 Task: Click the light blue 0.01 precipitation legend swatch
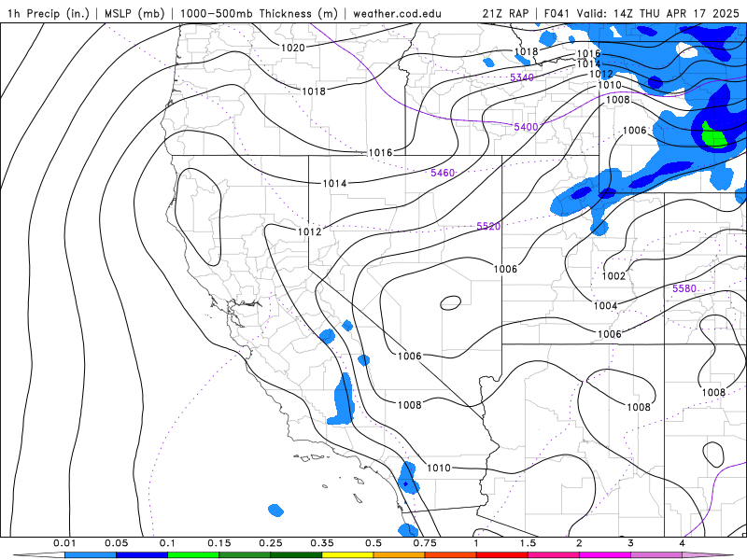(91, 555)
